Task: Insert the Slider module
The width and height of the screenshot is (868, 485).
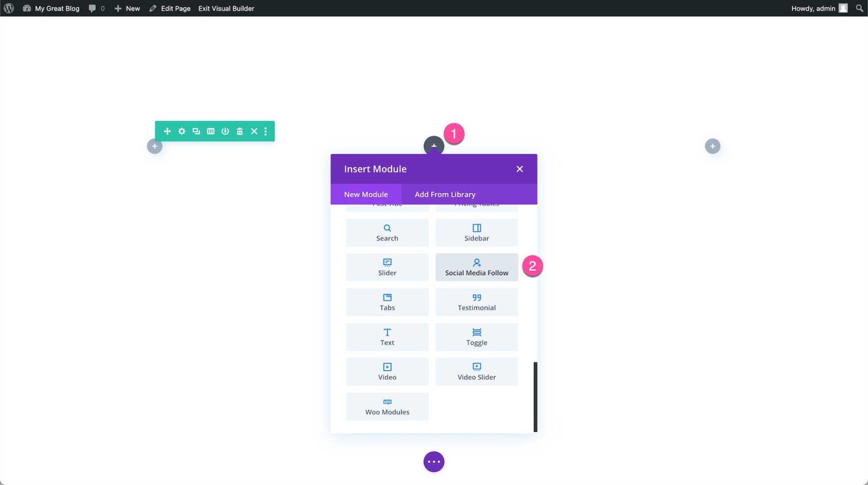Action: point(387,267)
